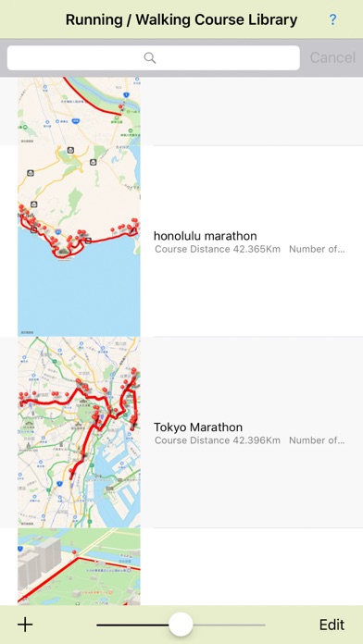Open the honolulu marathon map thumbnail
Image resolution: width=363 pixels, height=644 pixels.
[79, 241]
